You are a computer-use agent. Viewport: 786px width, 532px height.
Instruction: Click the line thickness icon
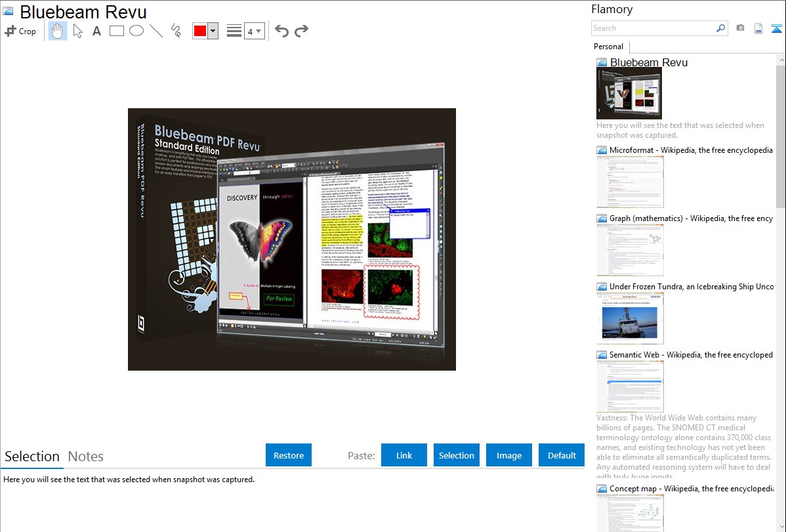pyautogui.click(x=234, y=31)
